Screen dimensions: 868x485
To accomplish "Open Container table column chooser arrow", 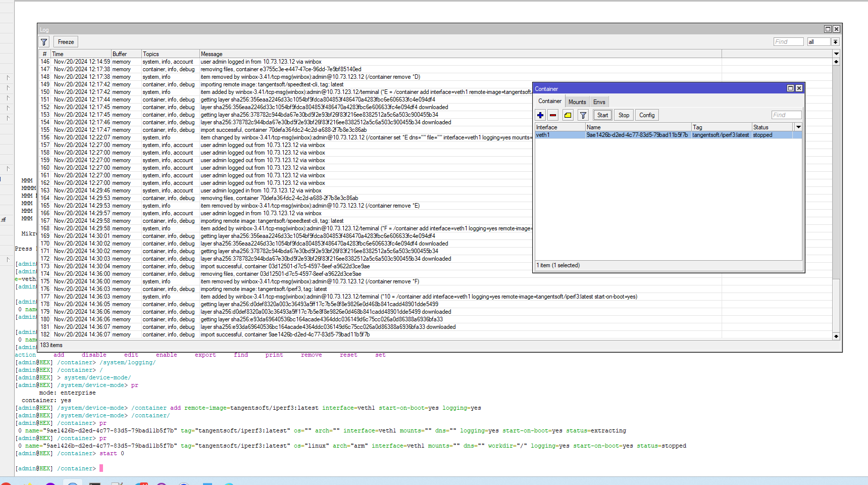I will (x=798, y=127).
